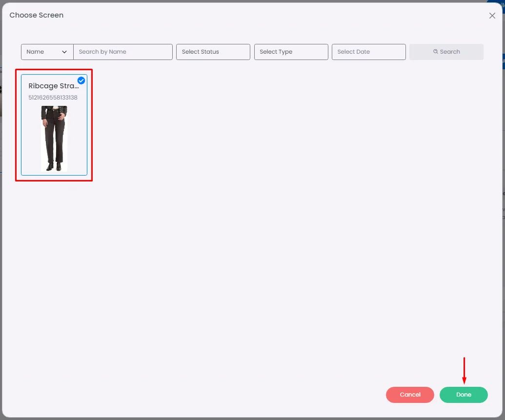This screenshot has height=420, width=505.
Task: Click the 'Name' label in filter dropdown
Action: (x=35, y=52)
